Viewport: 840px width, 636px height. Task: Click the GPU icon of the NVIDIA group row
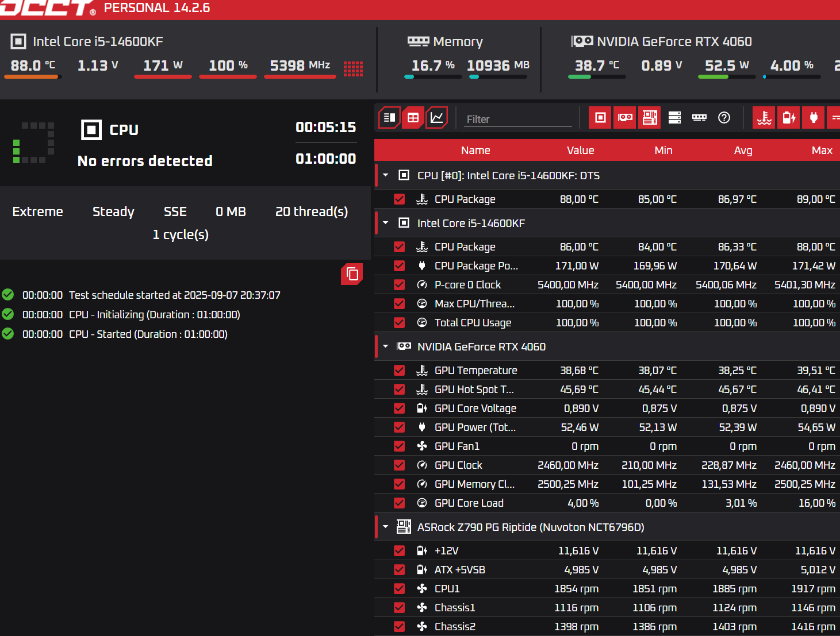(404, 346)
